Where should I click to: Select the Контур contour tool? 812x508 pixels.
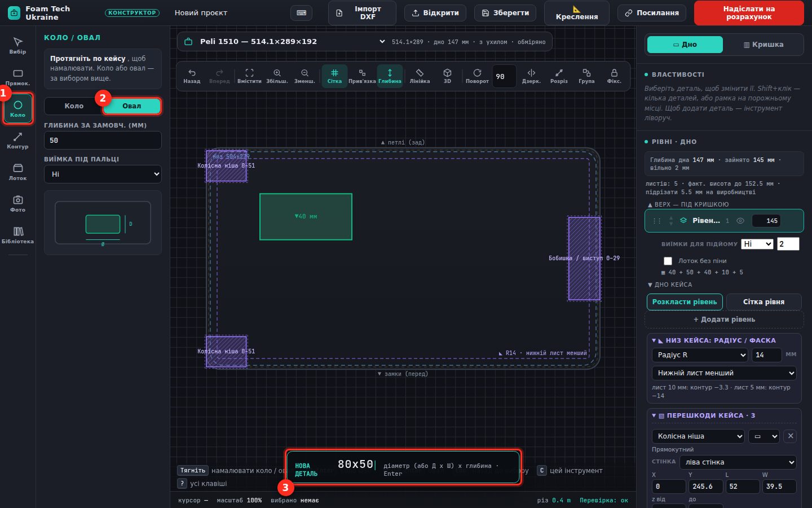(x=17, y=140)
